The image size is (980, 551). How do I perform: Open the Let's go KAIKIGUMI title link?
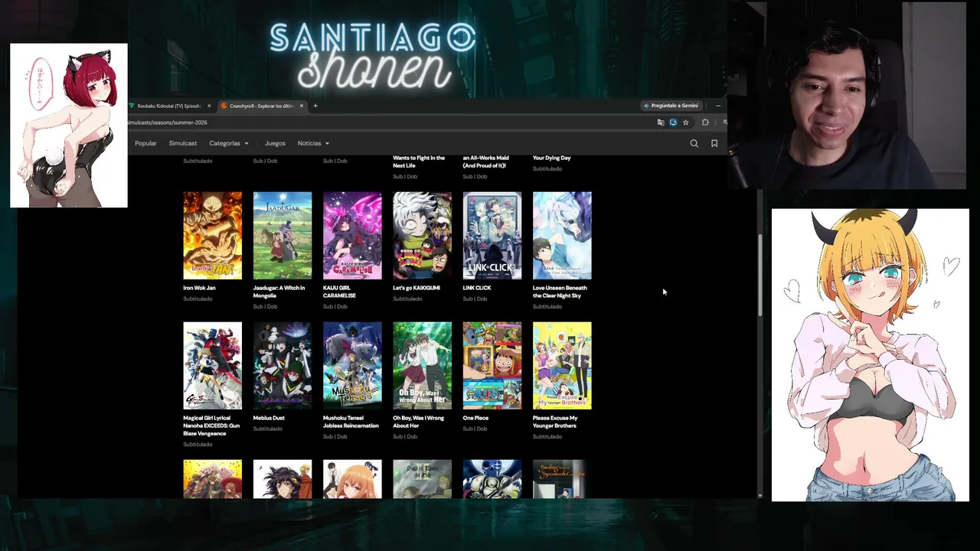point(416,288)
